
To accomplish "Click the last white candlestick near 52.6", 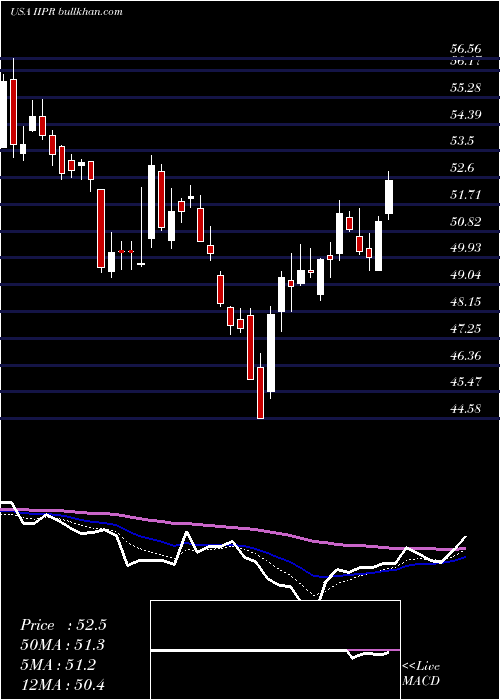I will click(389, 197).
